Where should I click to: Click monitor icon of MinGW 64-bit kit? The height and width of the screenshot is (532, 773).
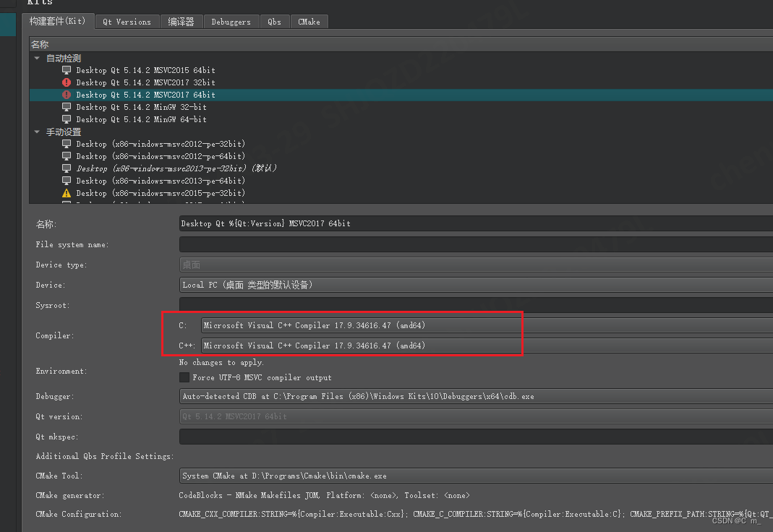point(67,119)
